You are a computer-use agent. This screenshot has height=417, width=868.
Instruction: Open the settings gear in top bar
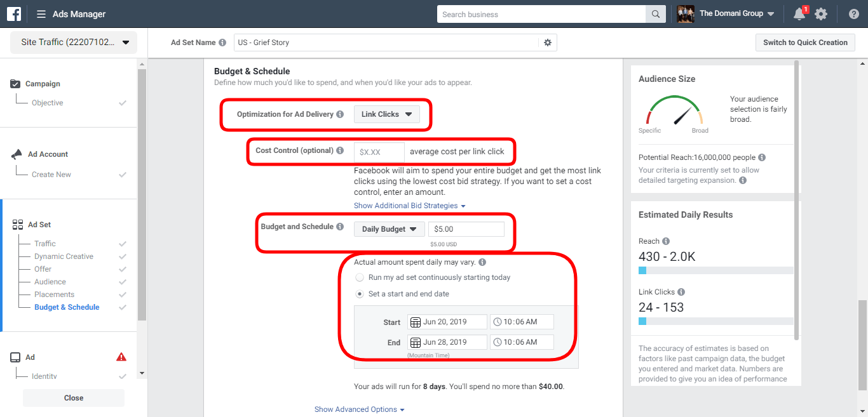click(821, 14)
